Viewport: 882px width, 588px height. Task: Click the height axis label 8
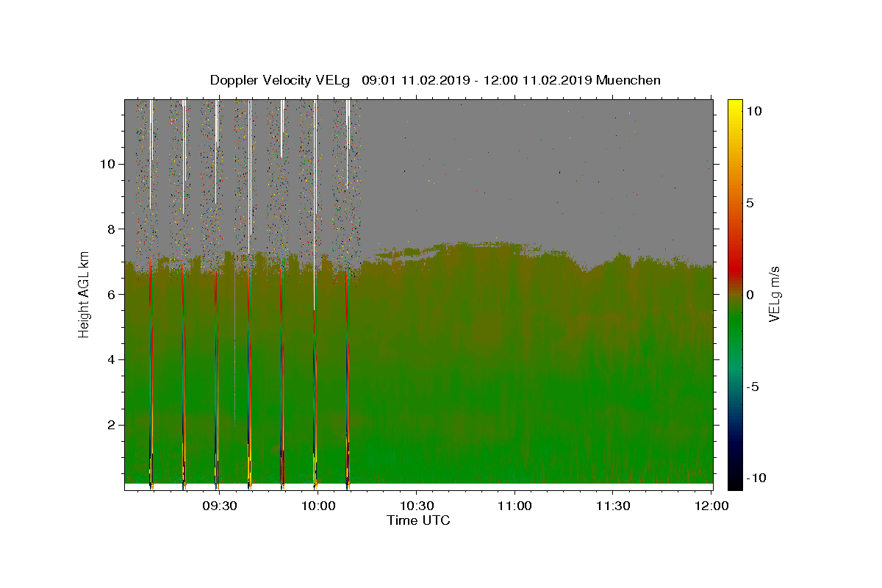tap(110, 229)
